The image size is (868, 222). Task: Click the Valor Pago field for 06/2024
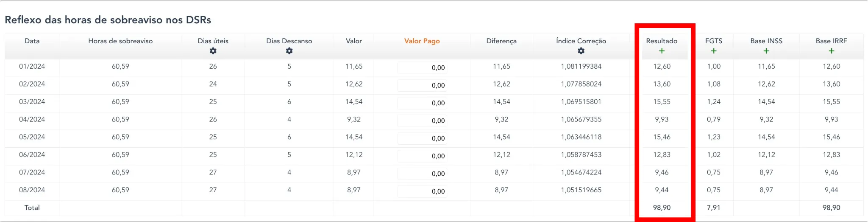pos(422,156)
